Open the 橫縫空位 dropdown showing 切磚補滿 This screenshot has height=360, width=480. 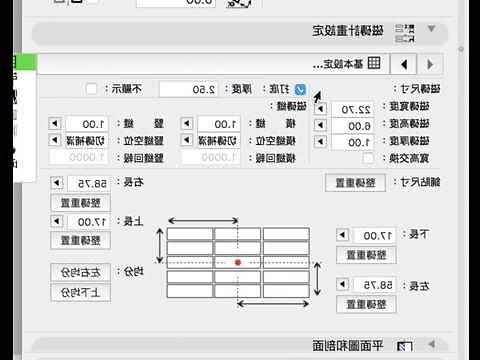[219, 141]
